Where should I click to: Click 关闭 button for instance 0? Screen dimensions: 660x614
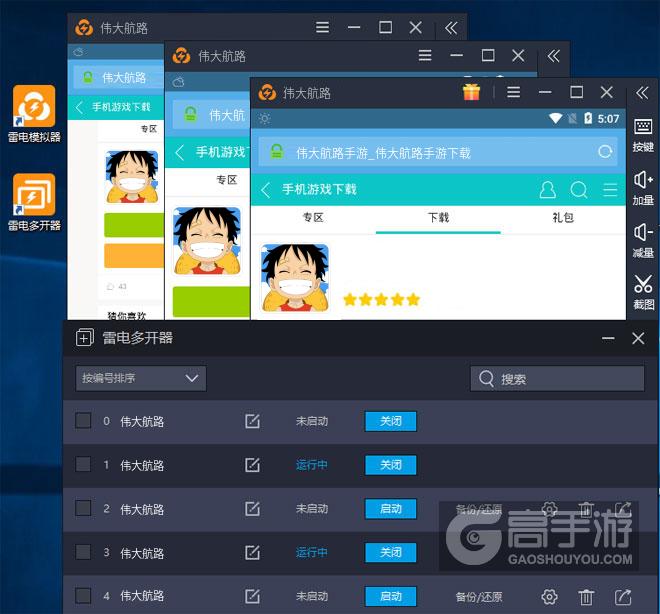point(391,421)
